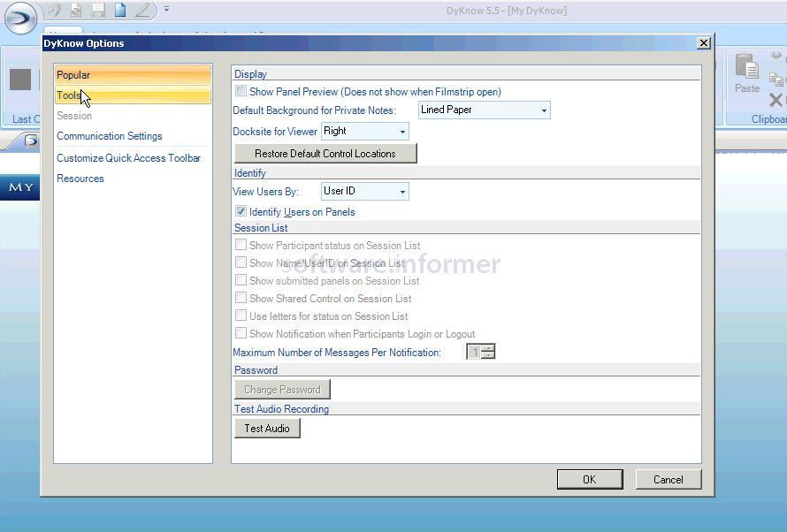Screen dimensions: 787x532
Task: Uncheck Identify Users on Panels
Action: click(x=241, y=211)
